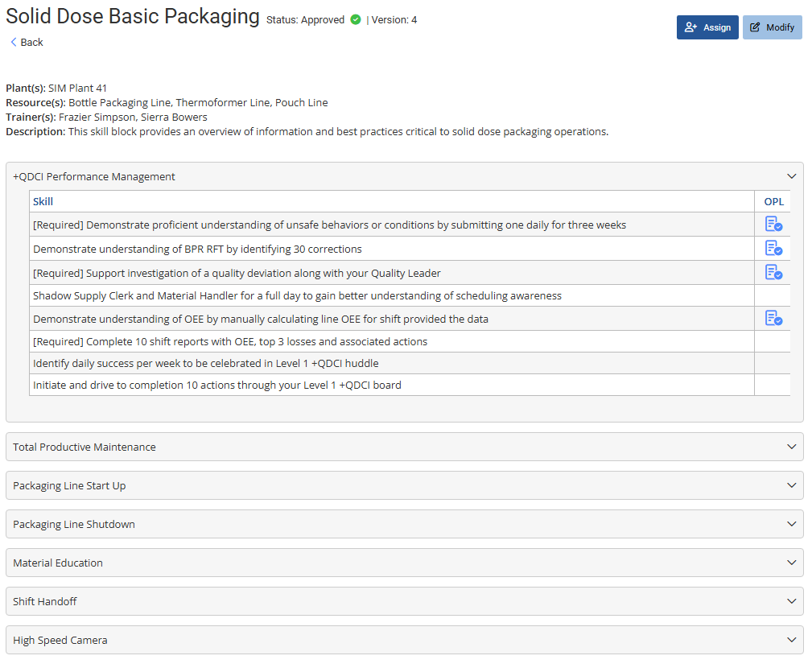812x668 pixels.
Task: Expand the Total Productive Maintenance section
Action: (x=791, y=447)
